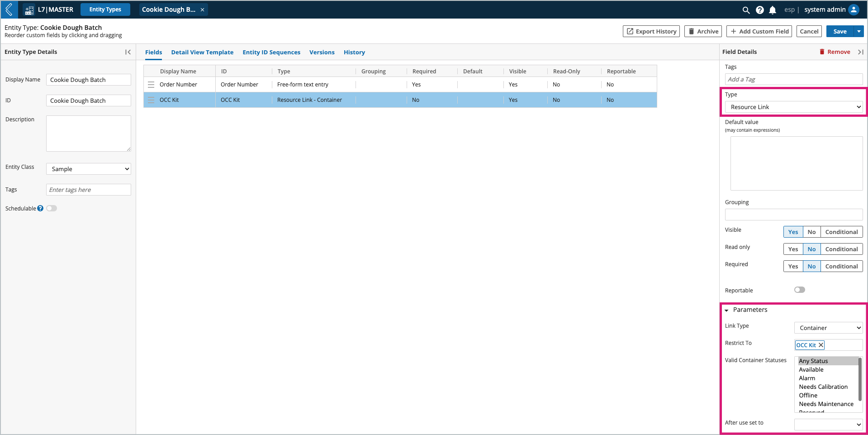868x435 pixels.
Task: Set Read only to Conditional
Action: (x=842, y=249)
